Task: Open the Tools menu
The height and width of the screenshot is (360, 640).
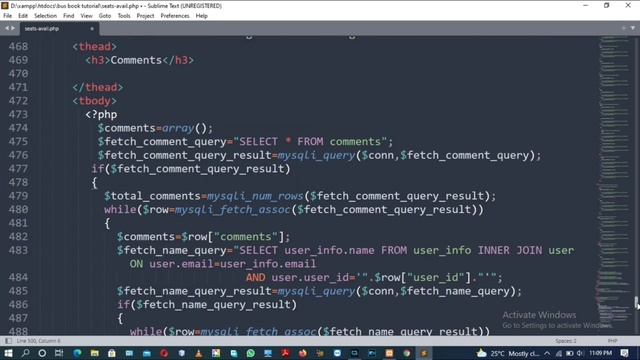Action: click(x=124, y=16)
